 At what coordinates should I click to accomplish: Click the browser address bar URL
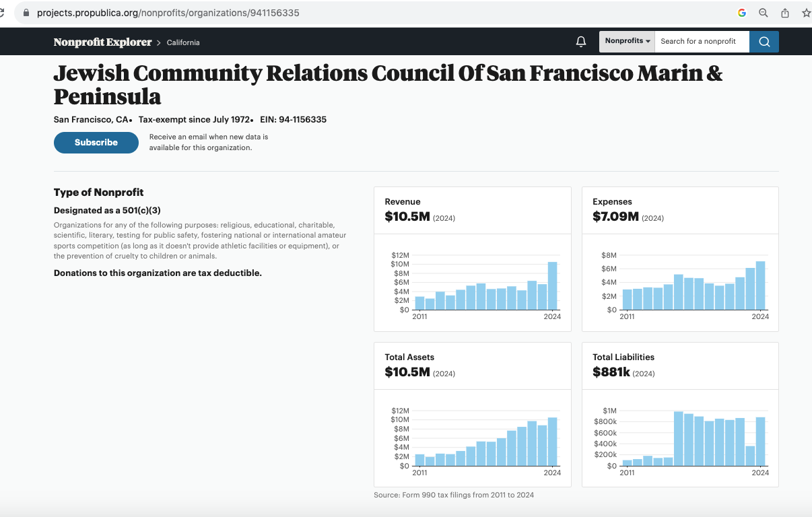click(x=168, y=13)
